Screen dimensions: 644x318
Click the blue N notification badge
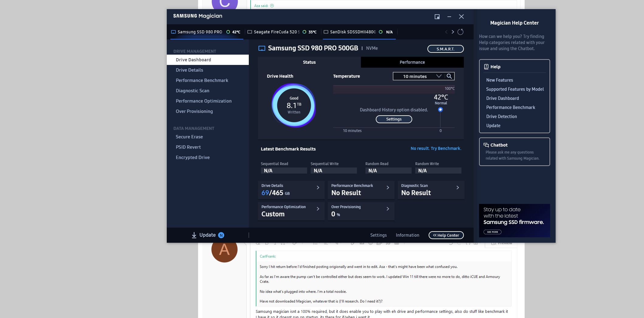pos(221,235)
